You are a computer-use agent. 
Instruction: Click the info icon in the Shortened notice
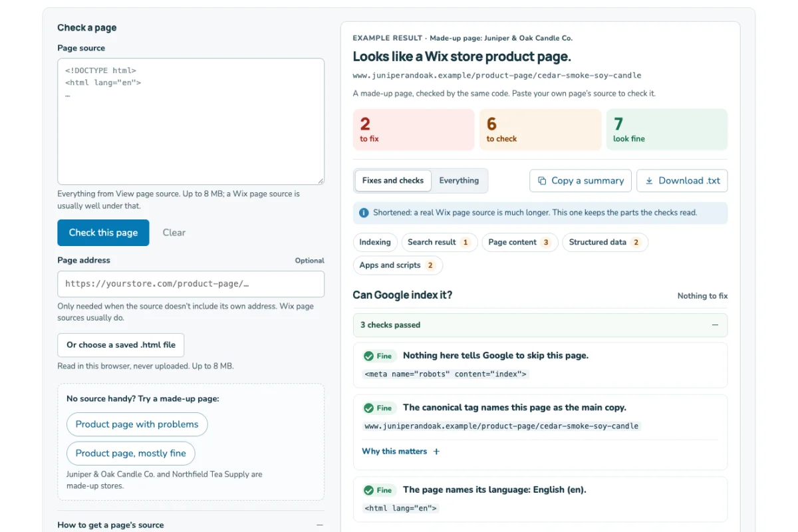click(364, 213)
